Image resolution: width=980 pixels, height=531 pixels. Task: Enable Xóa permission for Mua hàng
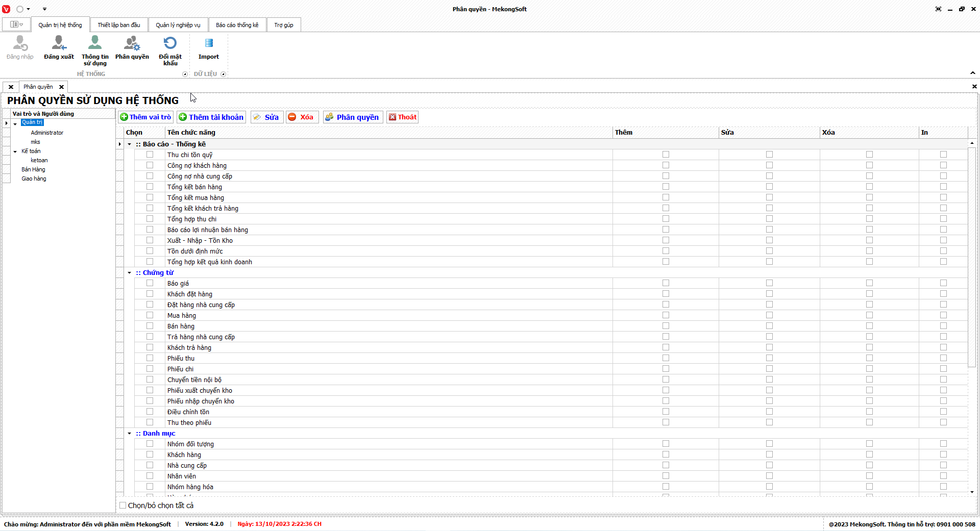pyautogui.click(x=869, y=315)
